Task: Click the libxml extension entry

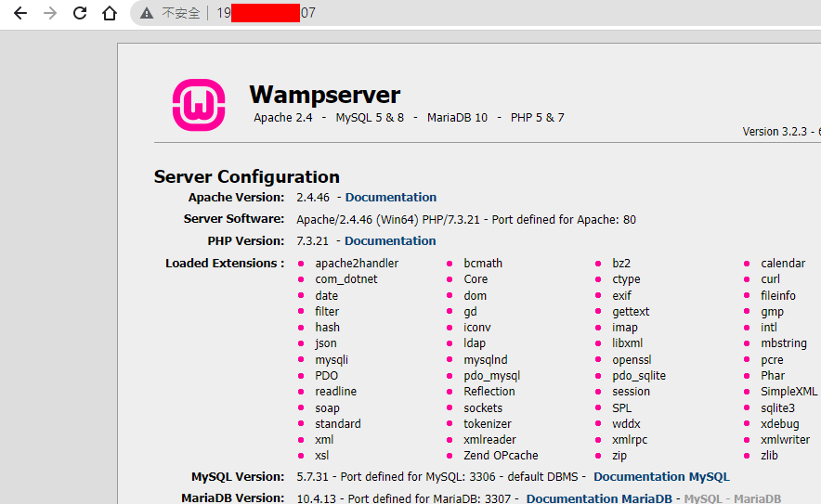Action: [627, 343]
